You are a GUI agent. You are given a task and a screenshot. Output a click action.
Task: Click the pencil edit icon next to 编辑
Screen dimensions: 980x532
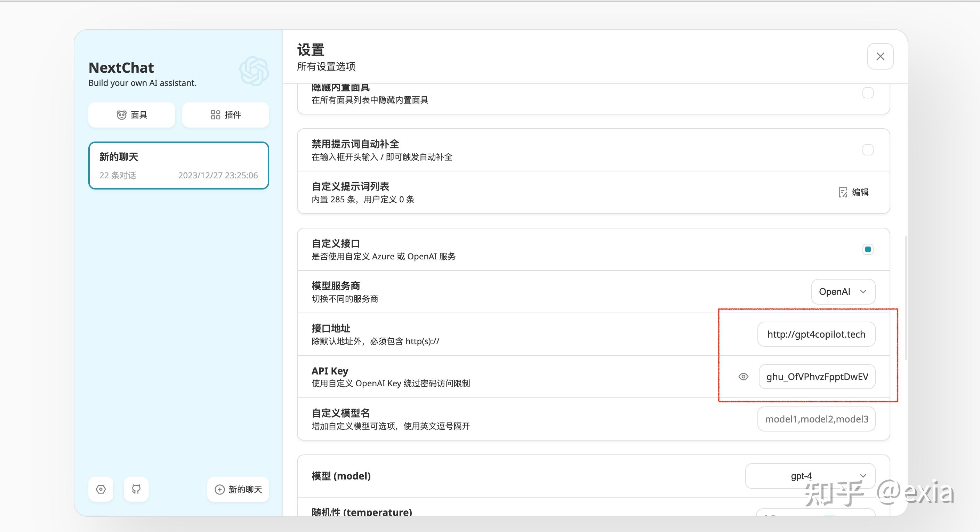844,192
